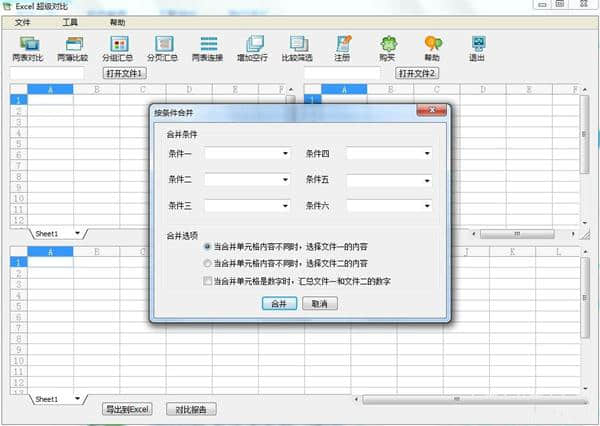Open the 分组汇总 tool
This screenshot has height=426, width=600.
tap(118, 44)
